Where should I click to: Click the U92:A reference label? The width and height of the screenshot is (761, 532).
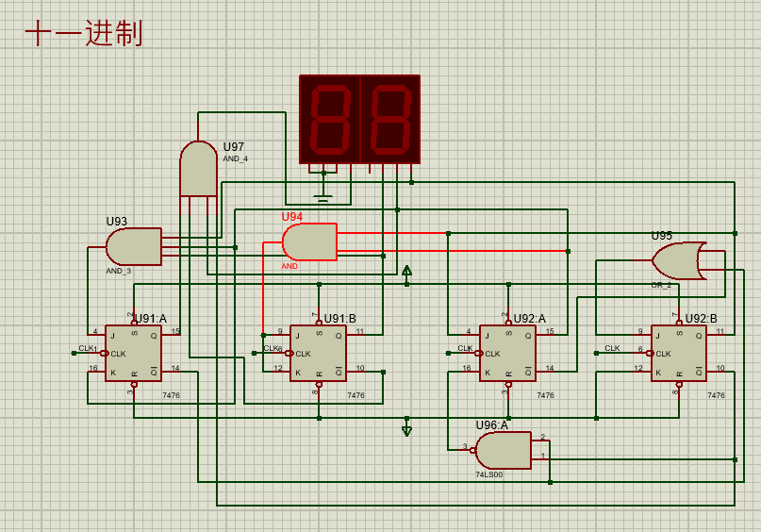530,319
